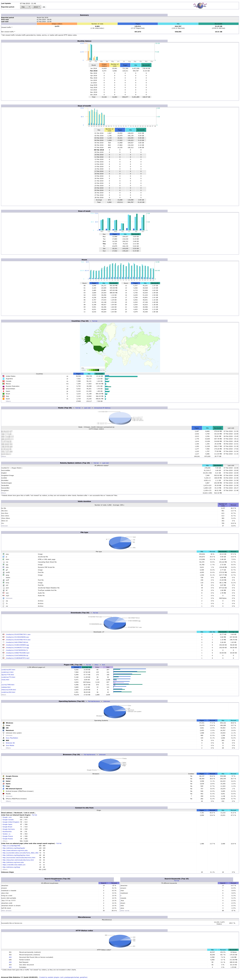Viewport: 240px width, 980px height.
Task: Click the Brazil flag icon
Action: pos(3,394)
